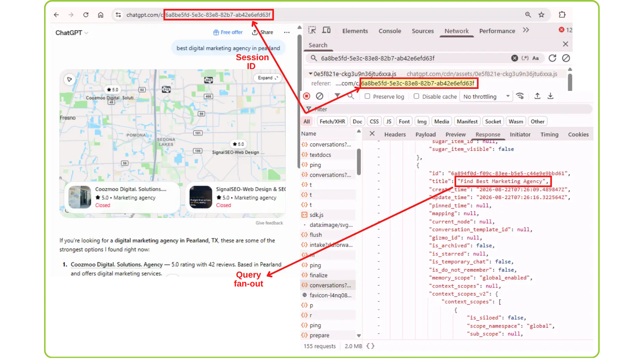Select the All request type filter

pyautogui.click(x=307, y=121)
